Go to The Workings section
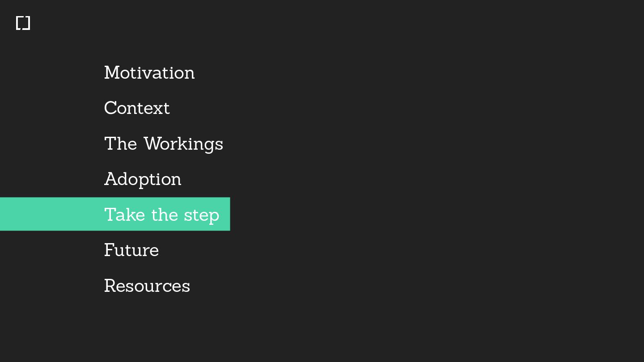 (x=164, y=144)
